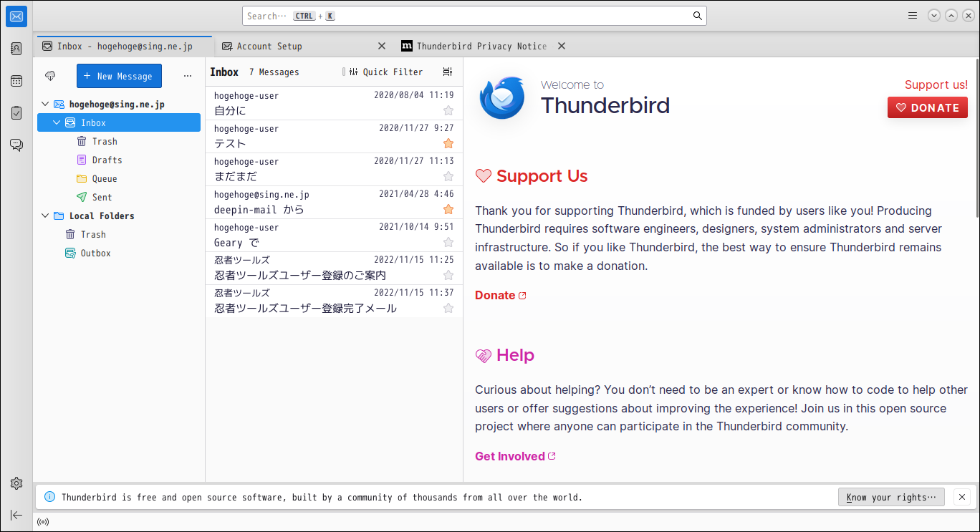Toggle the Quick Filter bar
Viewport: 980px width, 532px height.
pyautogui.click(x=386, y=72)
